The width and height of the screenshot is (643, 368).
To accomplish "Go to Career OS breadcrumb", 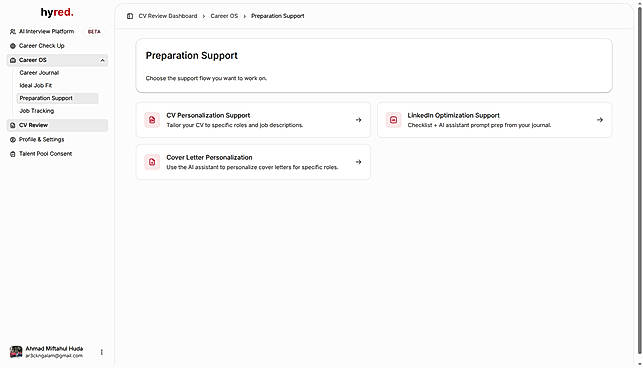I will 224,16.
